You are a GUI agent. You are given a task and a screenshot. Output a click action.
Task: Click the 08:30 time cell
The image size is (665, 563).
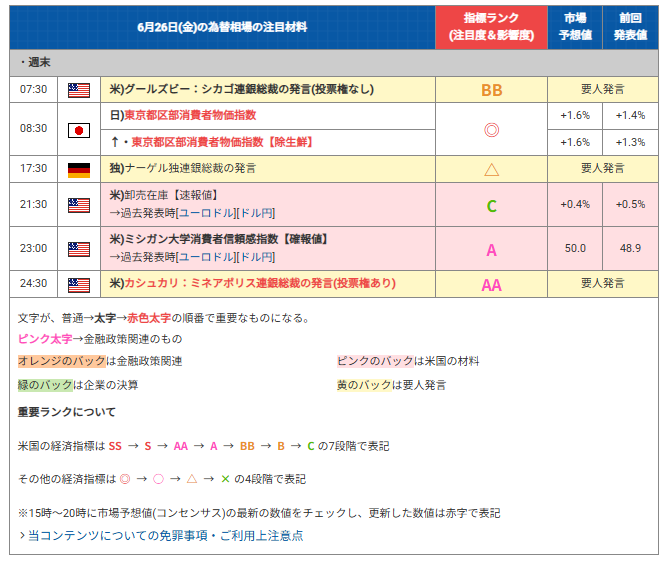pos(34,129)
